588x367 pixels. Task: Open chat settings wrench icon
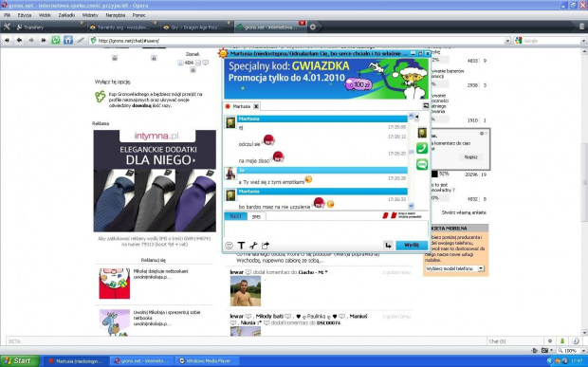[x=253, y=246]
